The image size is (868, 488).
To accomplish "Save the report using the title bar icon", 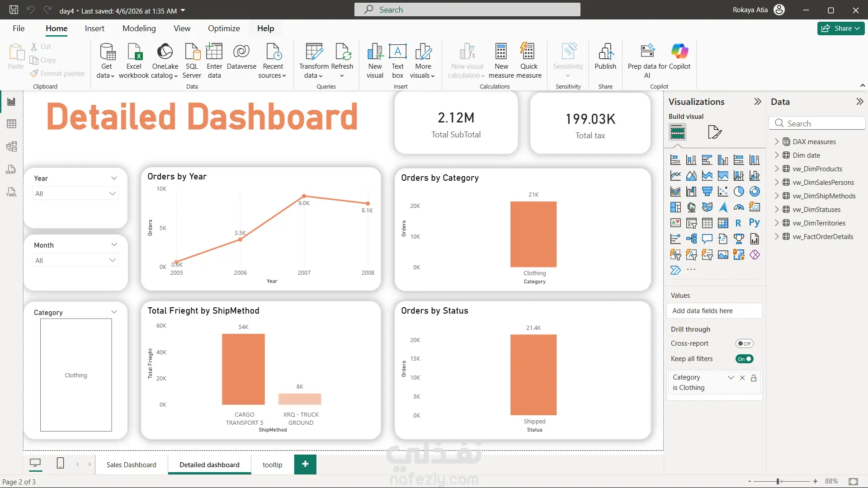I will [14, 9].
